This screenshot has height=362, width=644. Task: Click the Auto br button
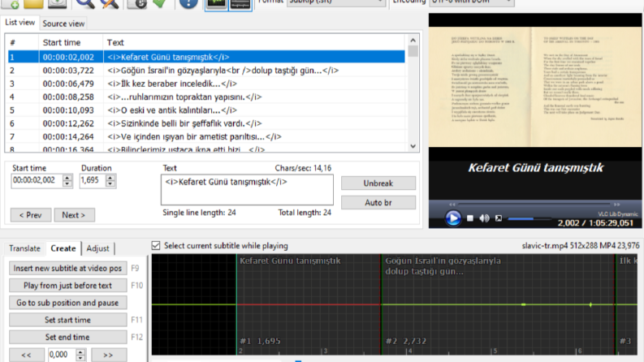coord(378,202)
